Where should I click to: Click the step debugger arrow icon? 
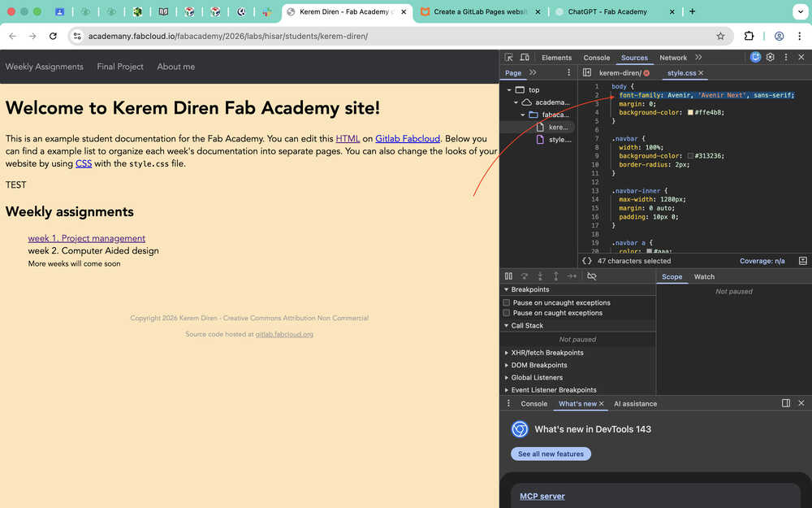[572, 276]
